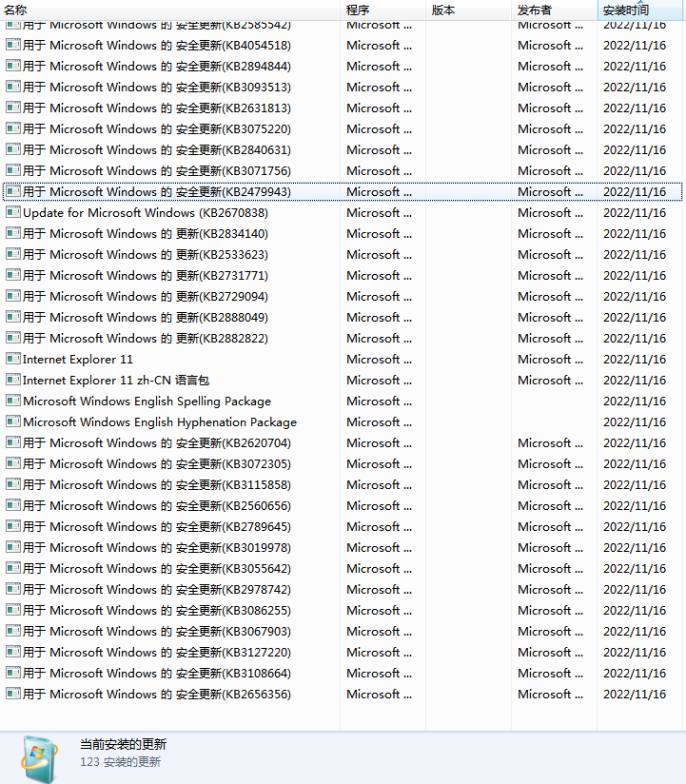Viewport: 686px width, 784px height.
Task: Click the icon for security update KB2479943
Action: click(x=13, y=191)
